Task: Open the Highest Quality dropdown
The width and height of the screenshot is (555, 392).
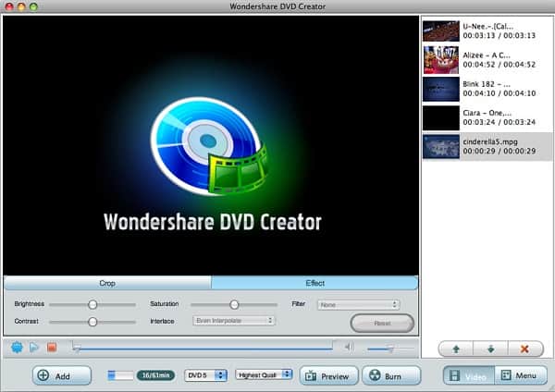Action: 264,374
